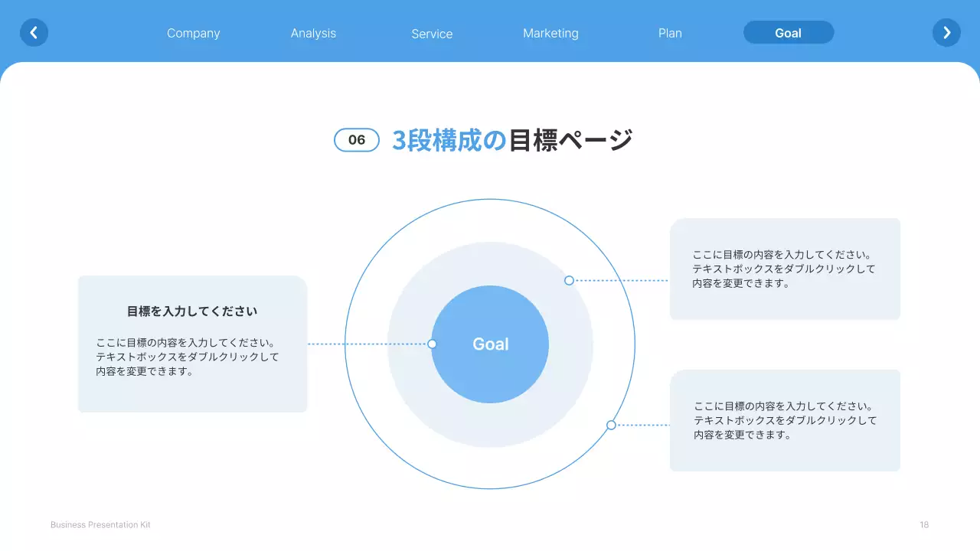Open the Analysis section

[x=313, y=33]
